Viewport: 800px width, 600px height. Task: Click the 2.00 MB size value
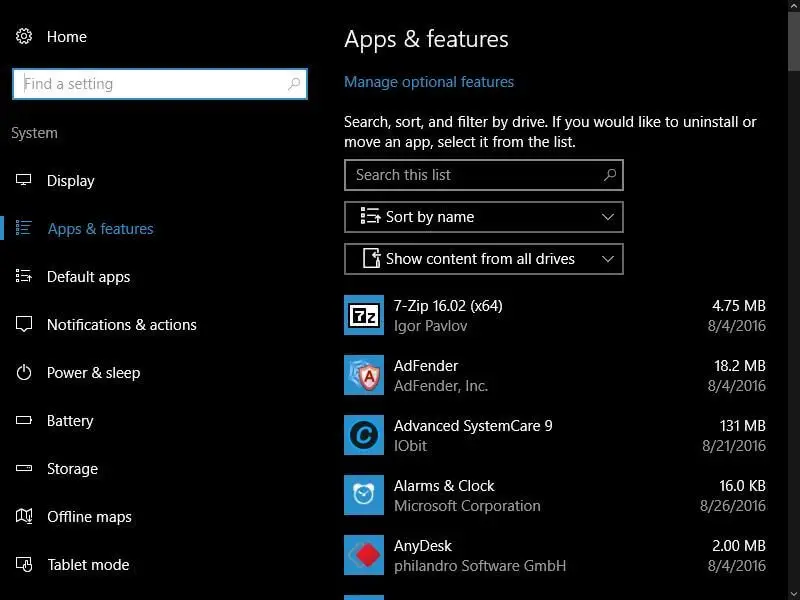(x=738, y=546)
